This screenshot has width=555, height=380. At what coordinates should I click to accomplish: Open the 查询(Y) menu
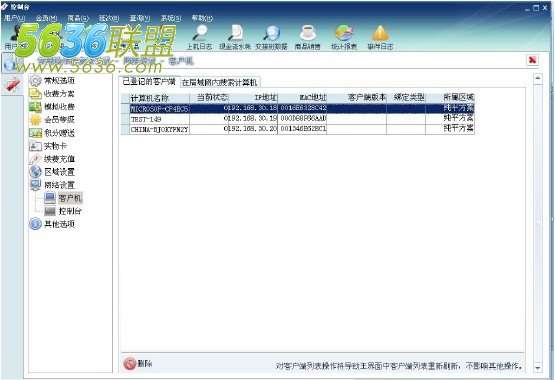click(x=140, y=18)
